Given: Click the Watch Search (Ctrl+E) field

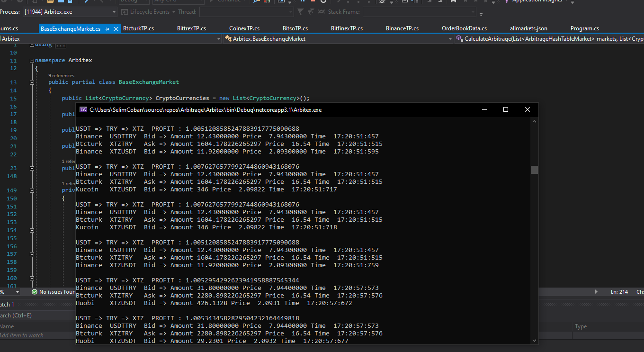Looking at the screenshot, I should pos(38,316).
